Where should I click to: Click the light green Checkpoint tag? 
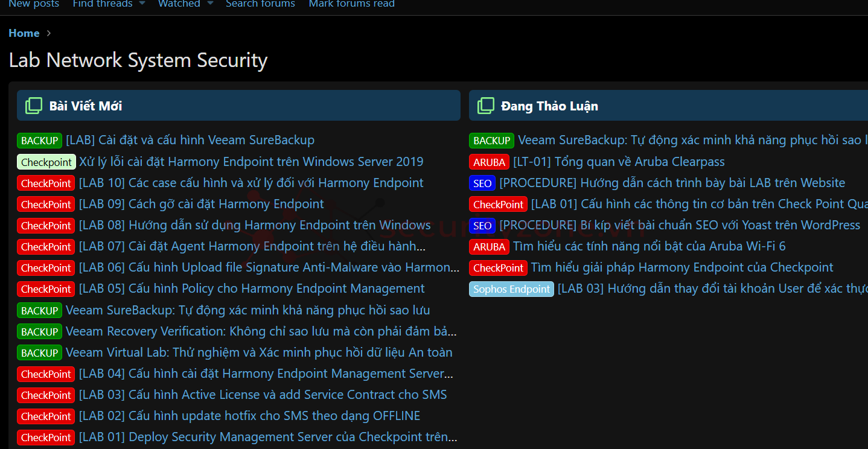pos(46,162)
